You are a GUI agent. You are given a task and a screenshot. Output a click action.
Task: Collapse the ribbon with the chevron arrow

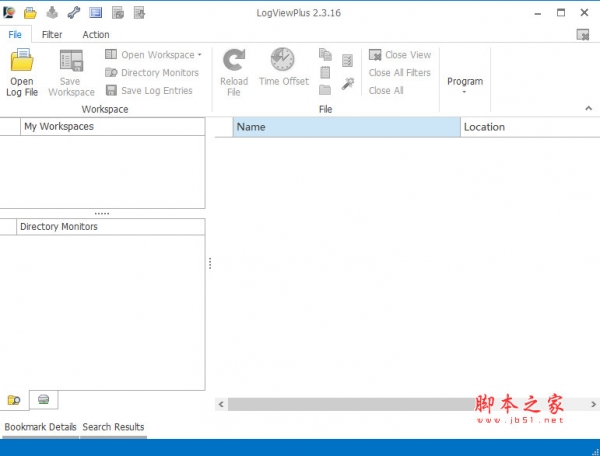tap(589, 109)
